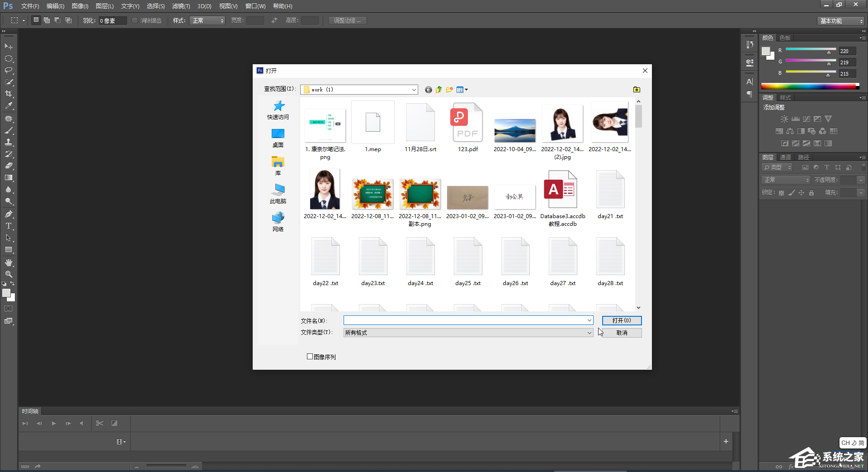
Task: Select the Hand tool
Action: [9, 262]
